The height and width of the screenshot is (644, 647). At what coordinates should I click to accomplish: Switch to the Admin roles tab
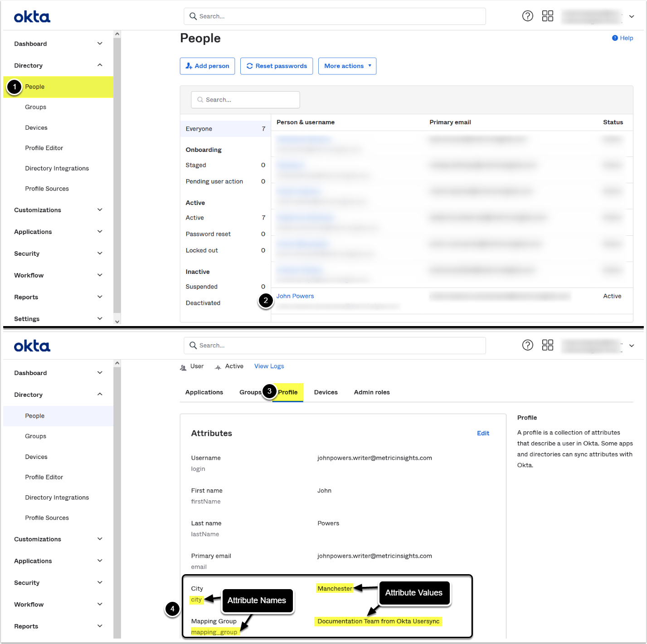coord(372,392)
